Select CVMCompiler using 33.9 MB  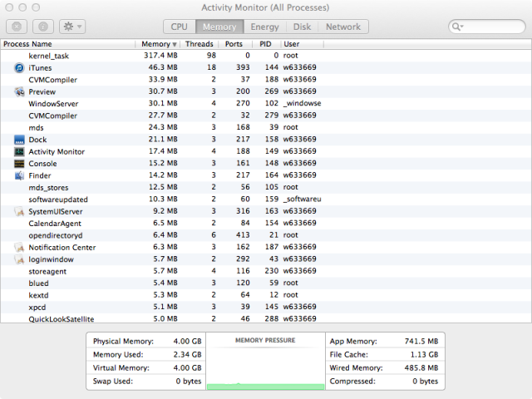click(x=52, y=80)
